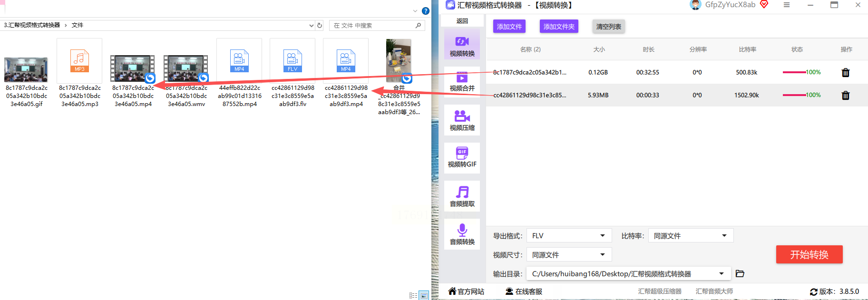Click the 名称 (2) column header
The width and height of the screenshot is (868, 300).
tap(530, 49)
